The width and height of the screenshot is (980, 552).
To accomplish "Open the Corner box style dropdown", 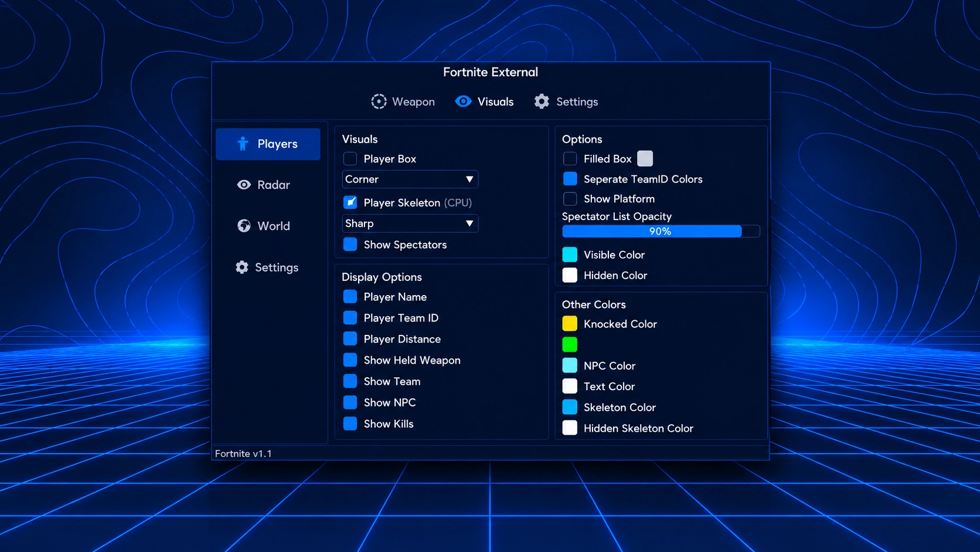I will tap(410, 179).
